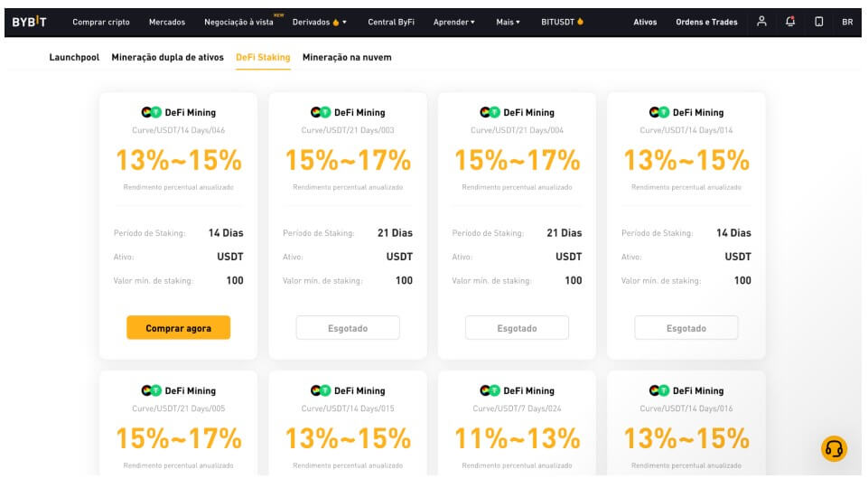The image size is (868, 488).
Task: Open Ativos in the top bar
Action: pos(645,23)
